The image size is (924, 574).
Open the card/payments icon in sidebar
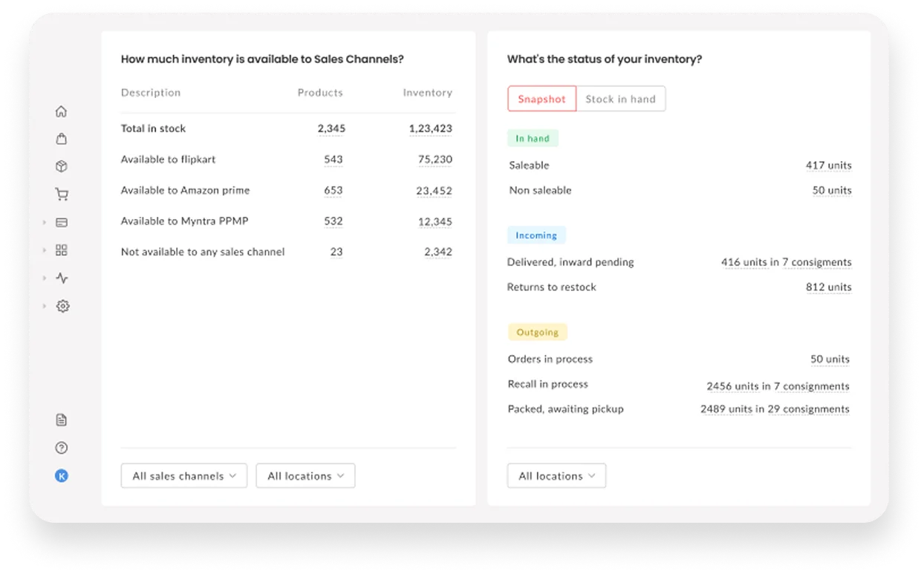[62, 222]
